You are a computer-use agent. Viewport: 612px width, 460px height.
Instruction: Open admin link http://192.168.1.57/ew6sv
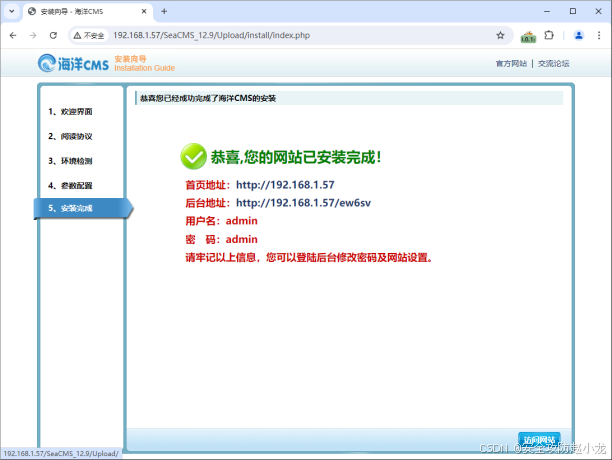[x=303, y=203]
